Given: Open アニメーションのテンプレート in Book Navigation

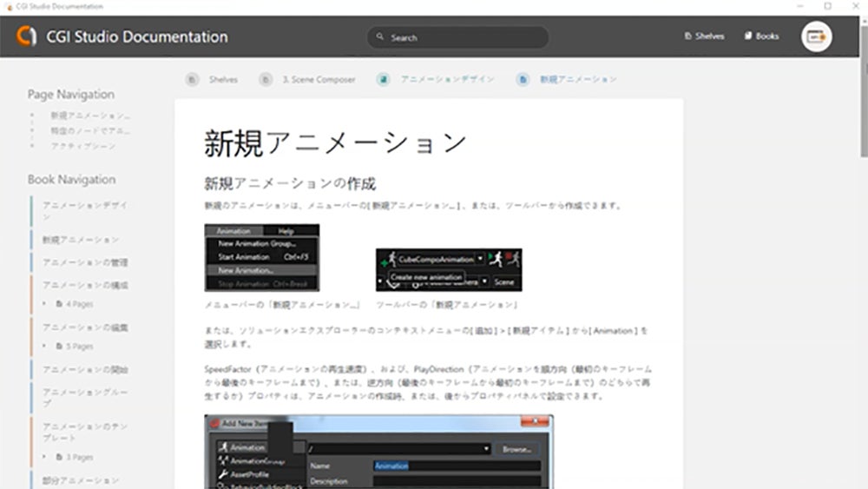Looking at the screenshot, I should point(85,432).
